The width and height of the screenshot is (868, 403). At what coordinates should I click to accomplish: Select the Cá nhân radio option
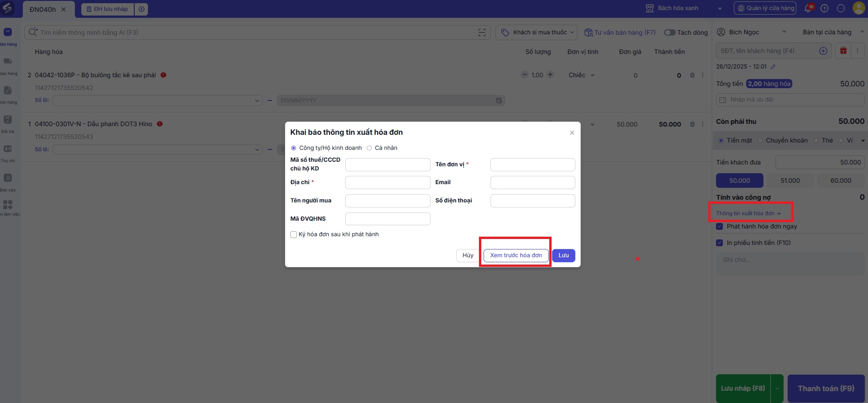369,148
